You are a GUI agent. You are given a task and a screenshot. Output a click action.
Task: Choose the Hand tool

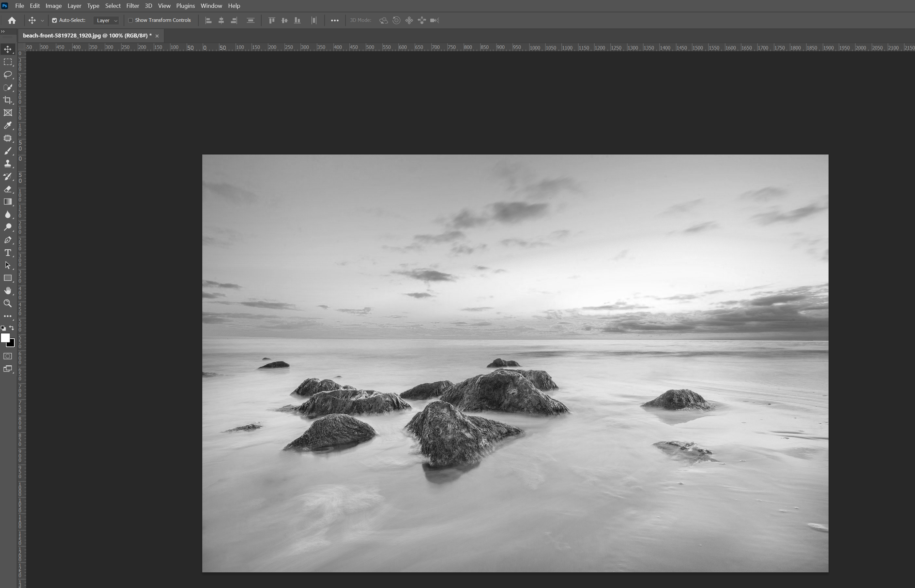[8, 291]
